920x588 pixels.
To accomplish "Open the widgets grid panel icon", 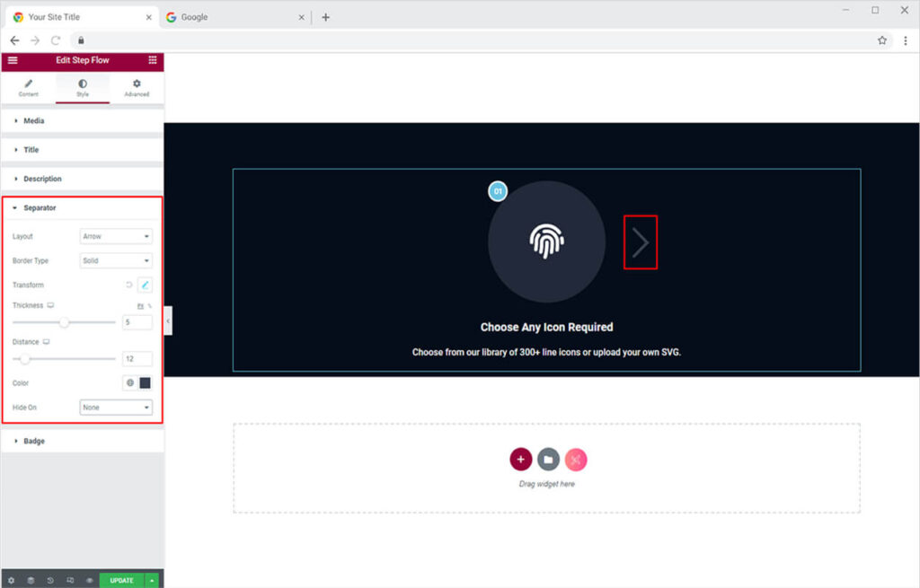I will [x=152, y=60].
